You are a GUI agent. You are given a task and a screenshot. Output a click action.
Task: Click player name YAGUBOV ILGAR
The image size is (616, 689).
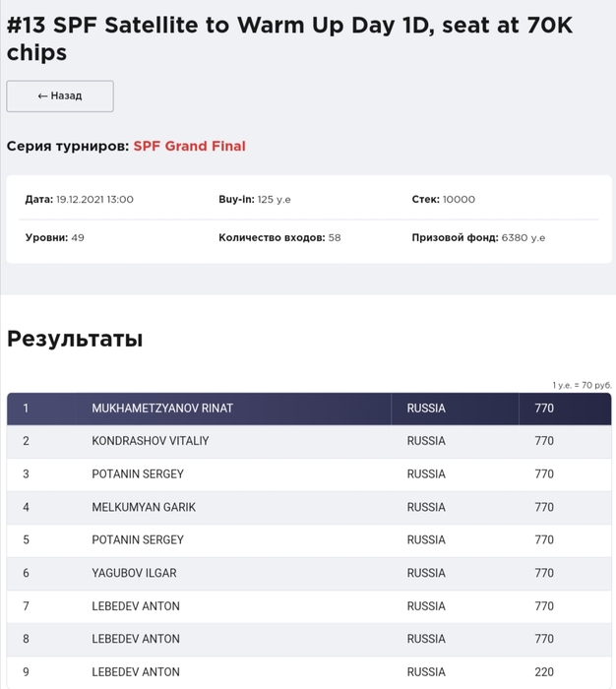(x=137, y=573)
